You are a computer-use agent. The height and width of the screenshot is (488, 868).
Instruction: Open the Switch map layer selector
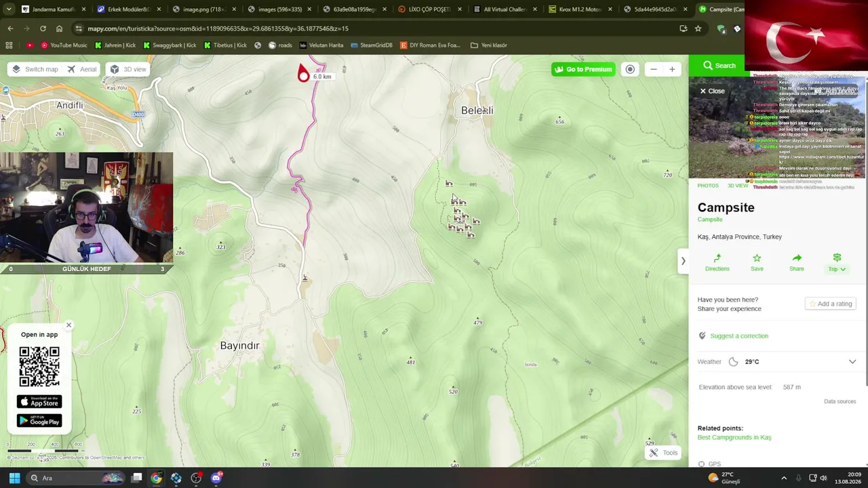pyautogui.click(x=35, y=69)
